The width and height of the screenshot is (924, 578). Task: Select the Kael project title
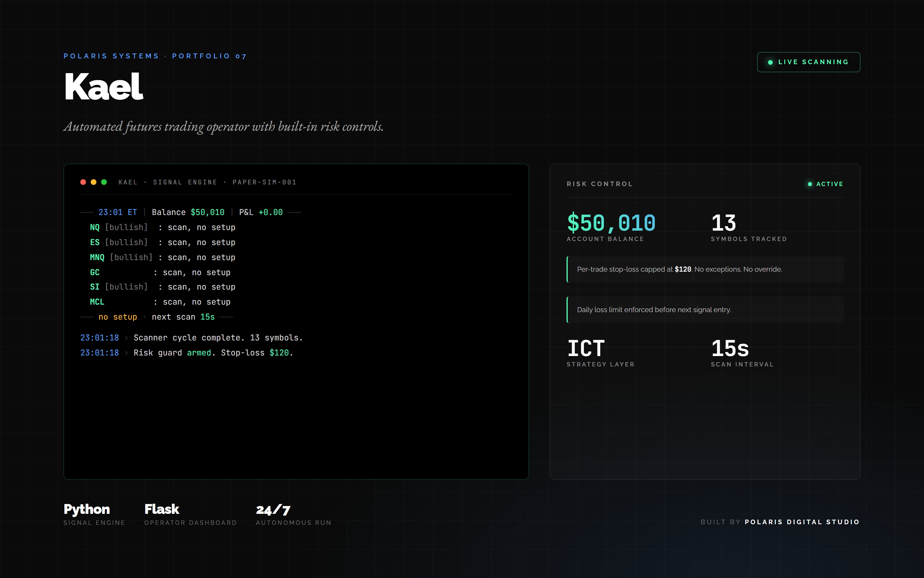click(x=103, y=87)
